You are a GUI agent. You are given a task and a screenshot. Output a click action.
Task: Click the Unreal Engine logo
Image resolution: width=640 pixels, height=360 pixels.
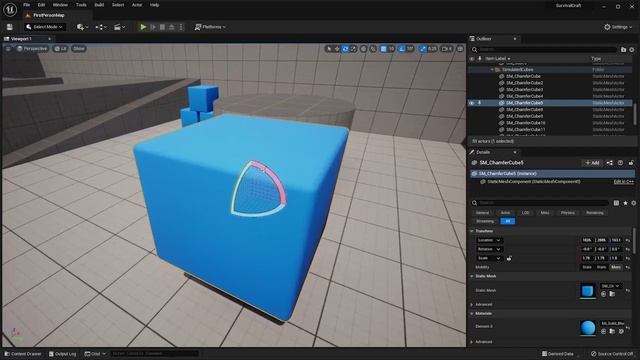[10, 9]
